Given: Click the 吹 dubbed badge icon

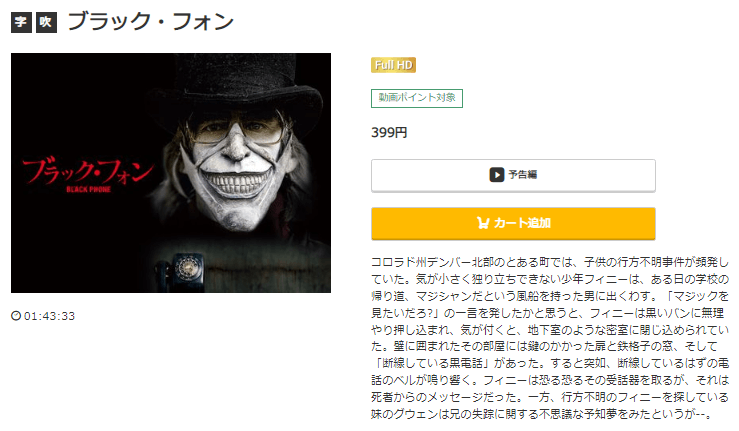Looking at the screenshot, I should (x=46, y=22).
